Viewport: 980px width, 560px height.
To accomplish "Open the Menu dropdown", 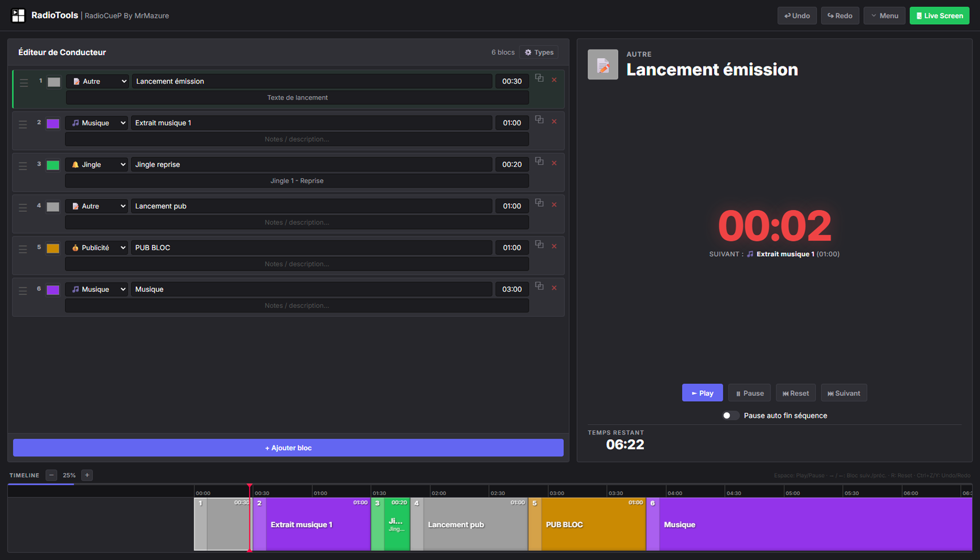I will (884, 16).
